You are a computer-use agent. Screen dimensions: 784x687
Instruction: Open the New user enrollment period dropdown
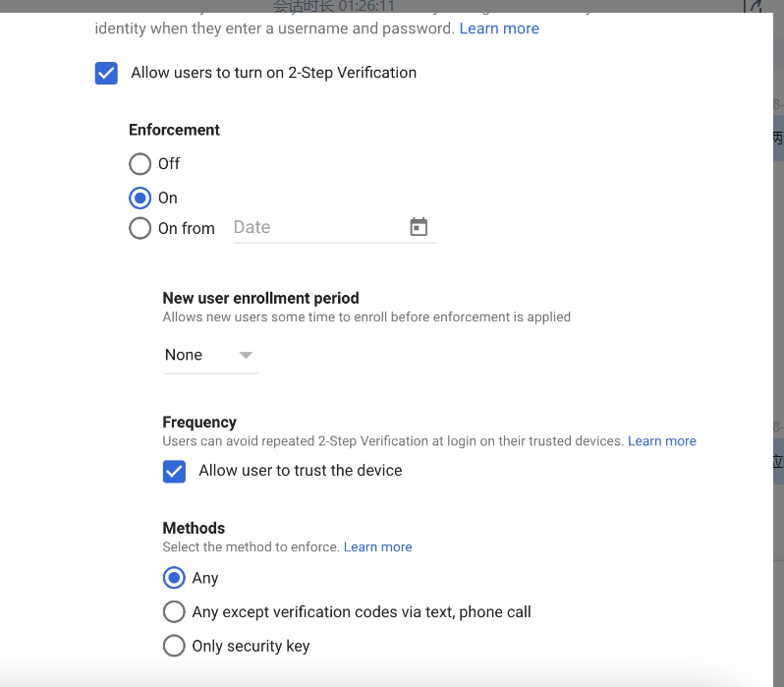[x=209, y=355]
